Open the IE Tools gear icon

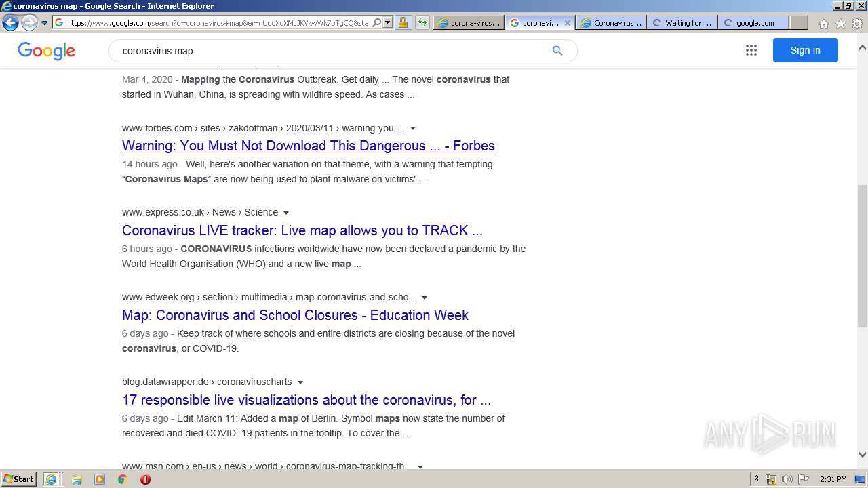(x=857, y=24)
